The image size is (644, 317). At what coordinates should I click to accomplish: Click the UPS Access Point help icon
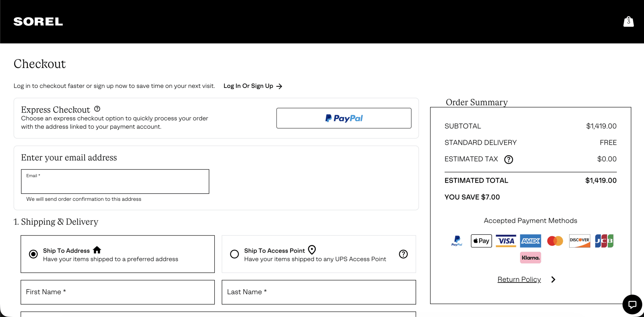click(404, 254)
